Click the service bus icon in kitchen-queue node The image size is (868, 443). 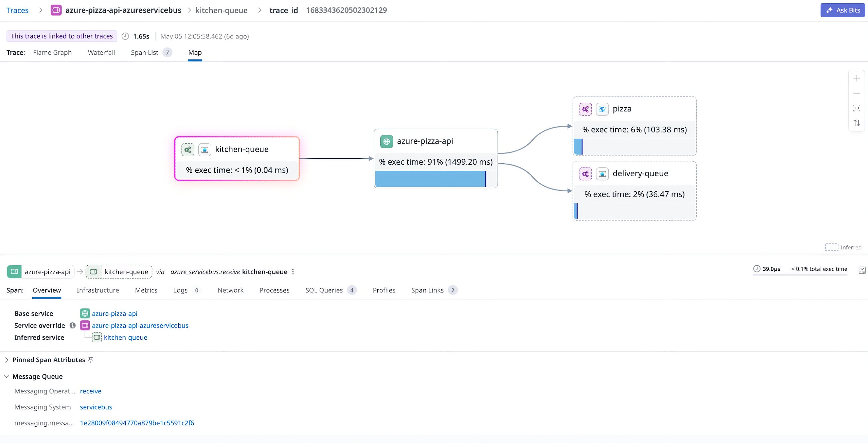coord(205,150)
